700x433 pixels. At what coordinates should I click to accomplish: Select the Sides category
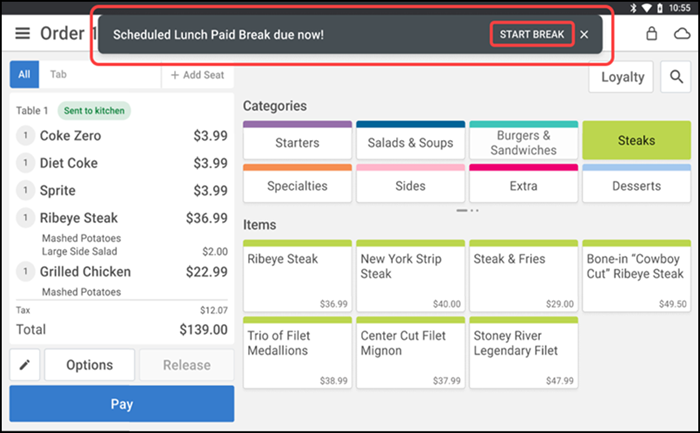pos(410,183)
